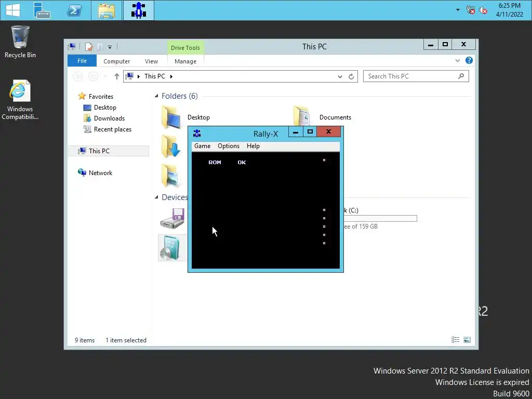Expand the breadcrumb arrow before This PC
The image size is (532, 399).
tap(138, 77)
